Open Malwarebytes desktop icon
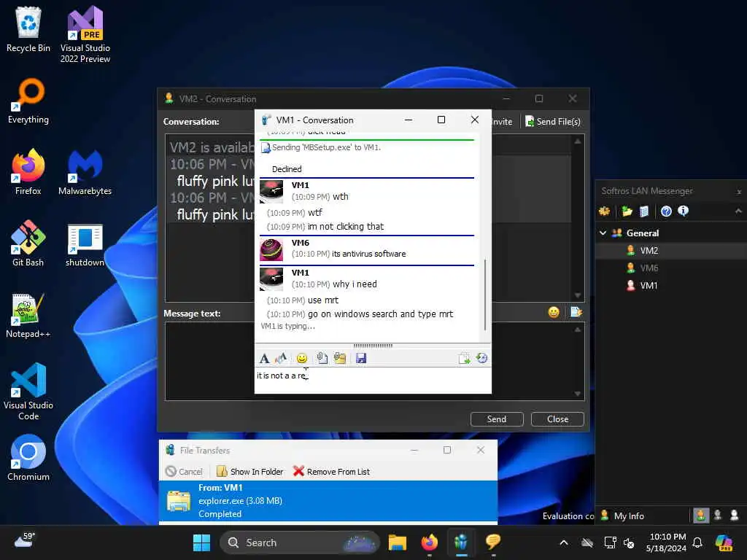The height and width of the screenshot is (560, 747). pos(85,172)
